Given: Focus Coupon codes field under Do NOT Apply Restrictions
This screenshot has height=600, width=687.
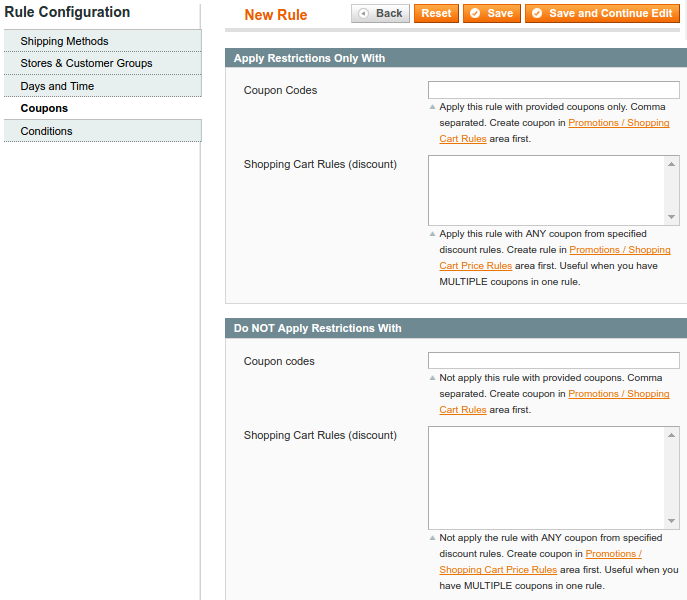Looking at the screenshot, I should [553, 361].
